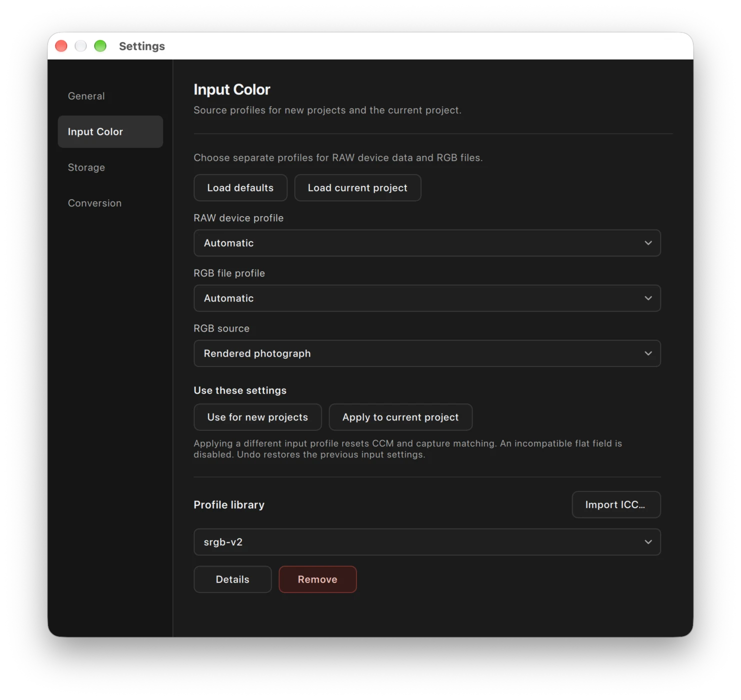Click the Input Color heading
Image resolution: width=741 pixels, height=700 pixels.
(232, 89)
